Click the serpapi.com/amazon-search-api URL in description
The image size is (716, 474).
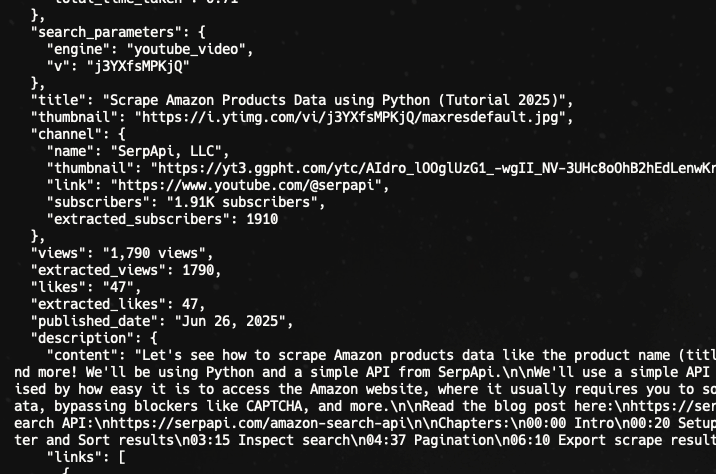tap(249, 423)
